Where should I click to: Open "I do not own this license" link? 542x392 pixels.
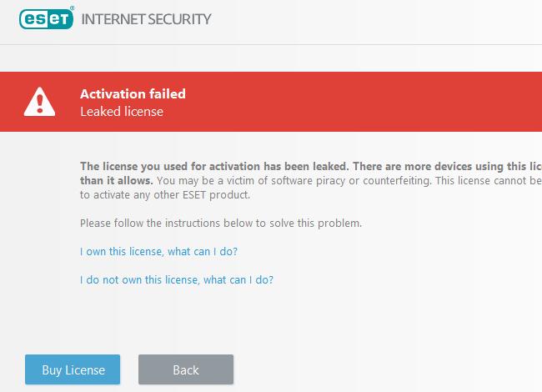pos(177,279)
